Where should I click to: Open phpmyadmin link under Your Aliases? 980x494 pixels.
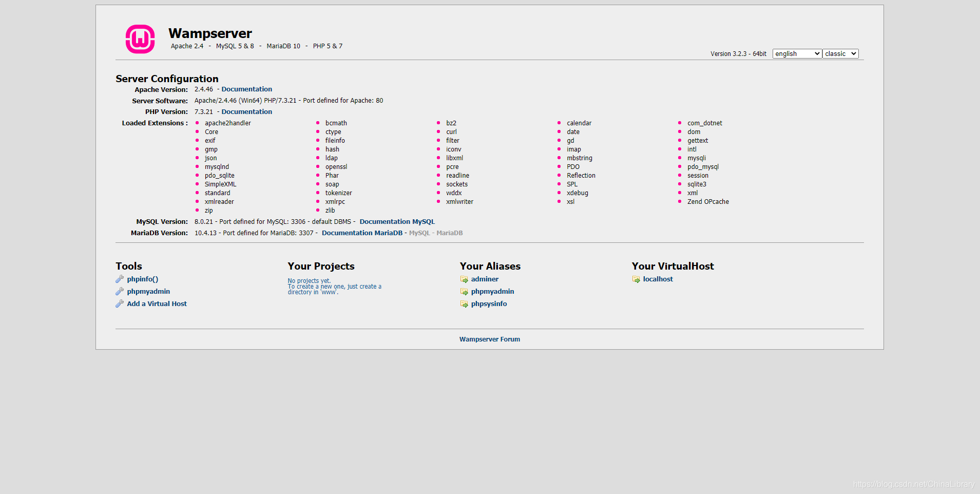click(x=493, y=292)
